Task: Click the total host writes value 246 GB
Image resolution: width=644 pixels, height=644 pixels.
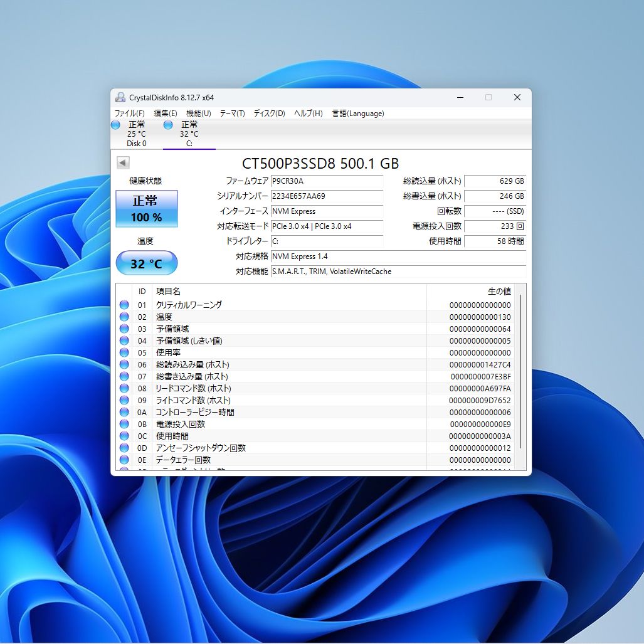Action: click(495, 196)
